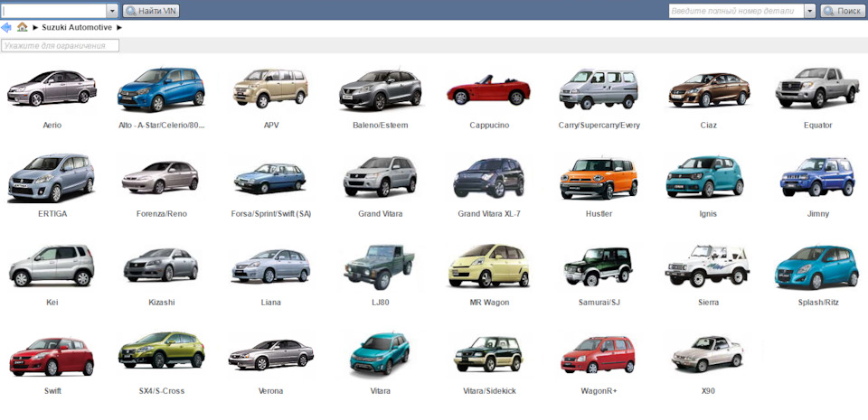Open the Grand Vitara XL-7 image

[489, 177]
